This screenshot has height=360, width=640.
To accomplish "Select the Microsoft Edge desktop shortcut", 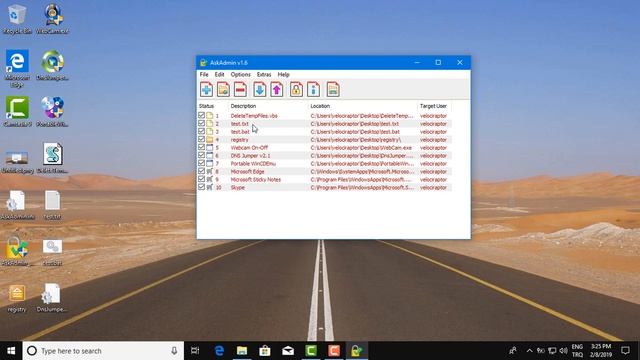I will coord(17,68).
